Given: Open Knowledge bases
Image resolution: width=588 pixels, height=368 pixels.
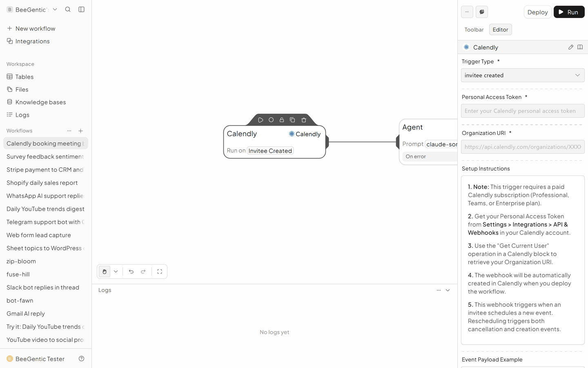Looking at the screenshot, I should click(x=46, y=102).
